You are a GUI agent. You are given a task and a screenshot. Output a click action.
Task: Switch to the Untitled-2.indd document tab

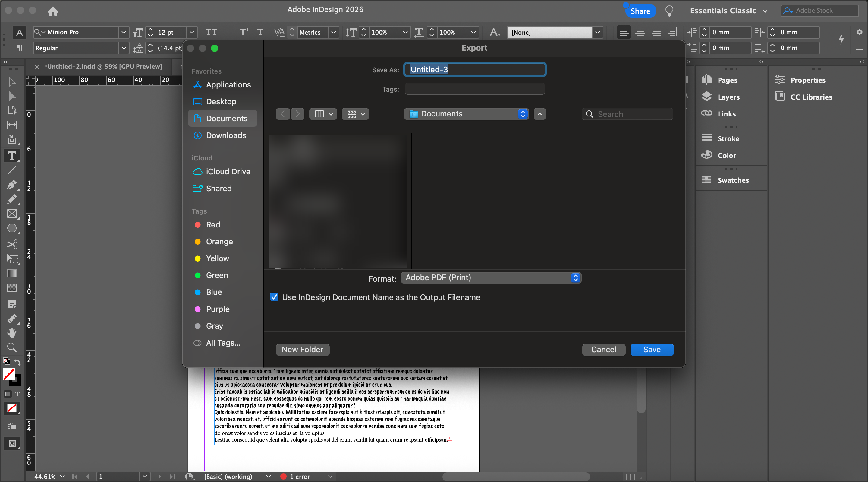pyautogui.click(x=103, y=66)
